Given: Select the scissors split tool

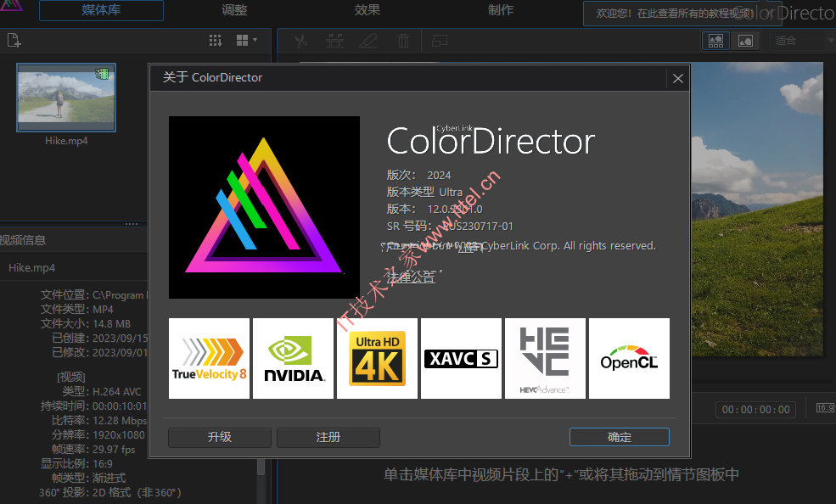Looking at the screenshot, I should 301,41.
